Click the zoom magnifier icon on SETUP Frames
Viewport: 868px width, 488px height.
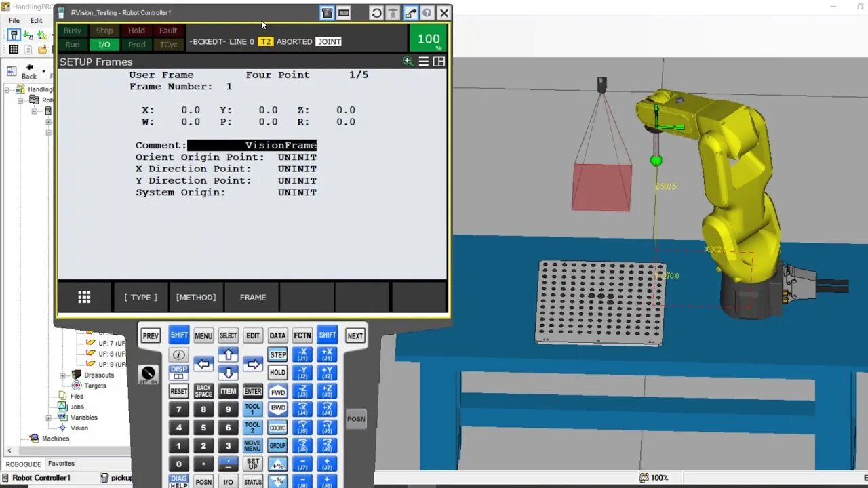click(x=408, y=62)
